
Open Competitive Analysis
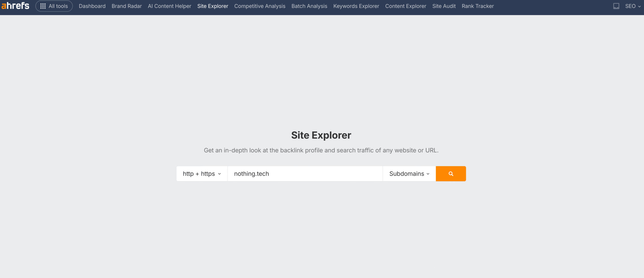tap(260, 6)
